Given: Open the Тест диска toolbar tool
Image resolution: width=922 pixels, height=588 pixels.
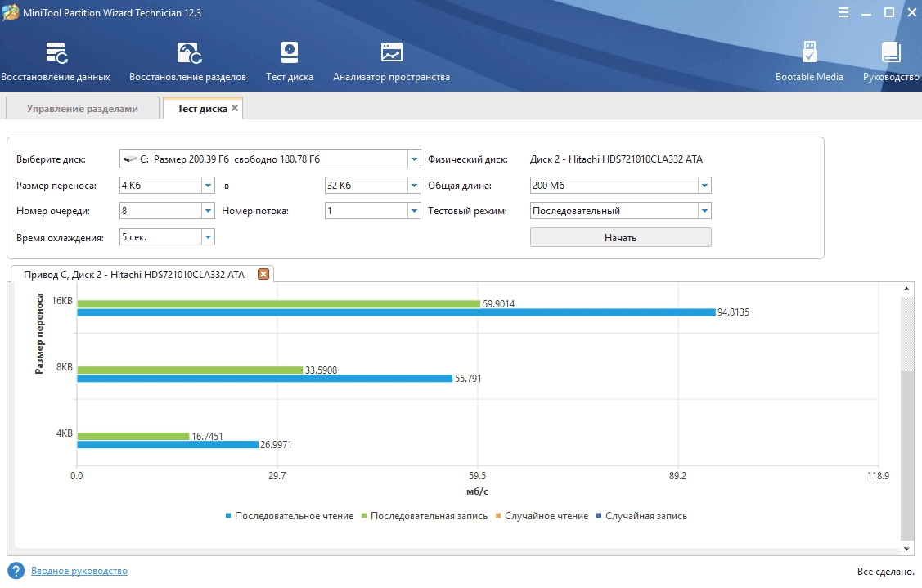Looking at the screenshot, I should coord(290,61).
